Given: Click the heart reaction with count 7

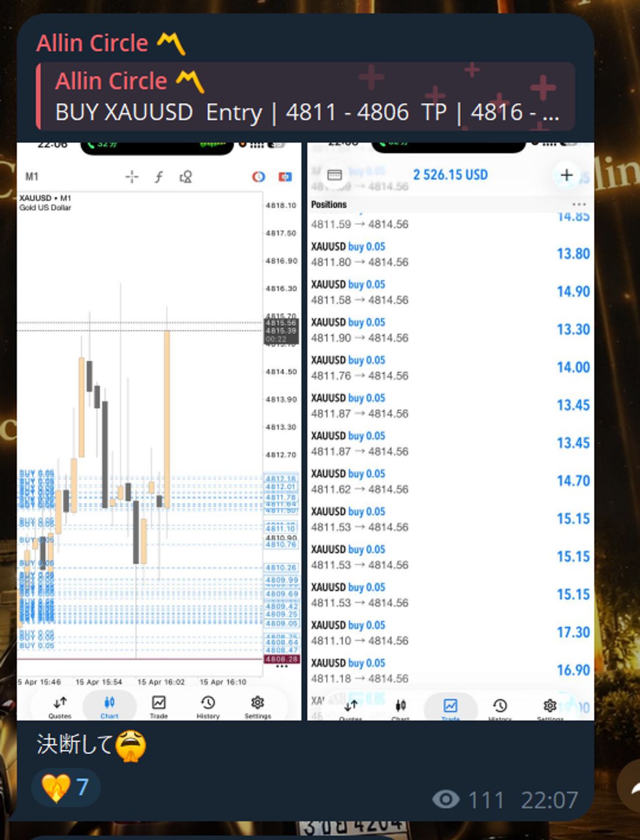Looking at the screenshot, I should pos(66,787).
